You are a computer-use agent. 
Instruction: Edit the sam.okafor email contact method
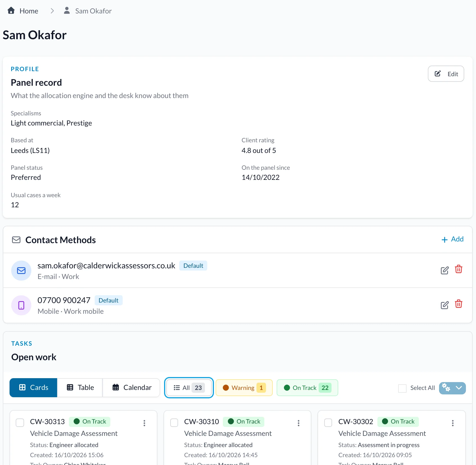tap(444, 270)
